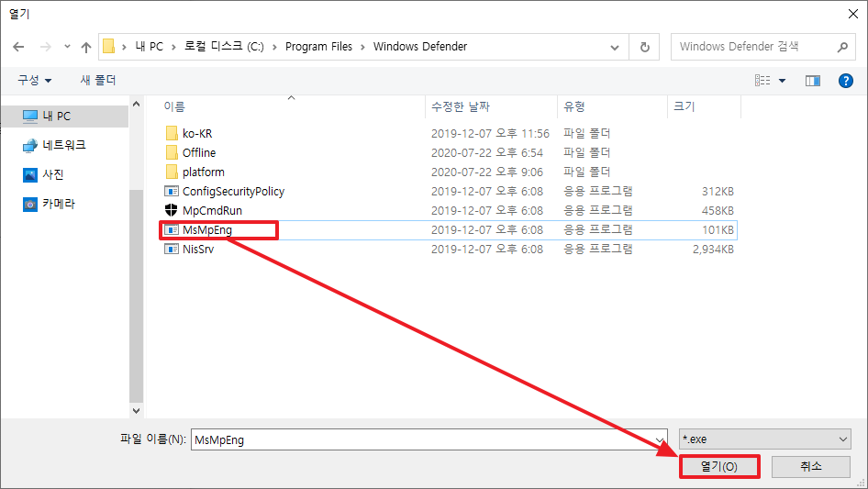
Task: Click 내 PC in the address path
Action: click(150, 47)
